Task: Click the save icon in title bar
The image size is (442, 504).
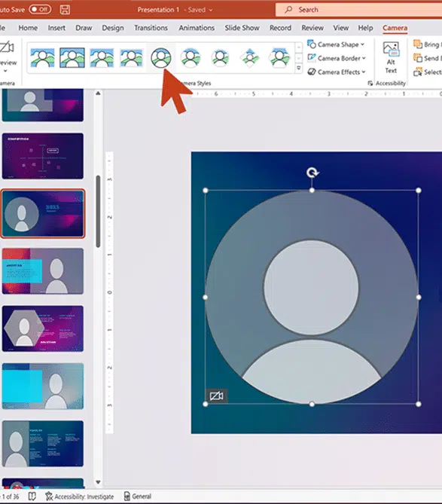Action: point(65,10)
